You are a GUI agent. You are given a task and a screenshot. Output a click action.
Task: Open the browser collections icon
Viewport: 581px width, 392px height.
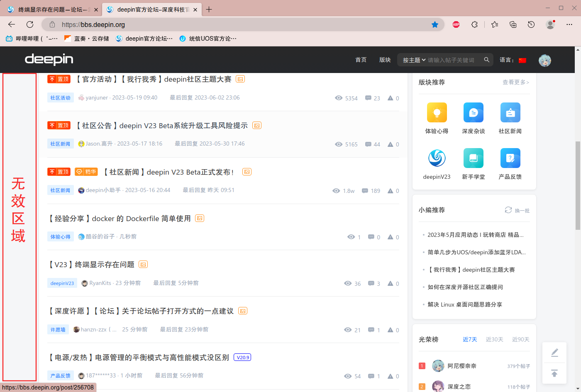(513, 24)
